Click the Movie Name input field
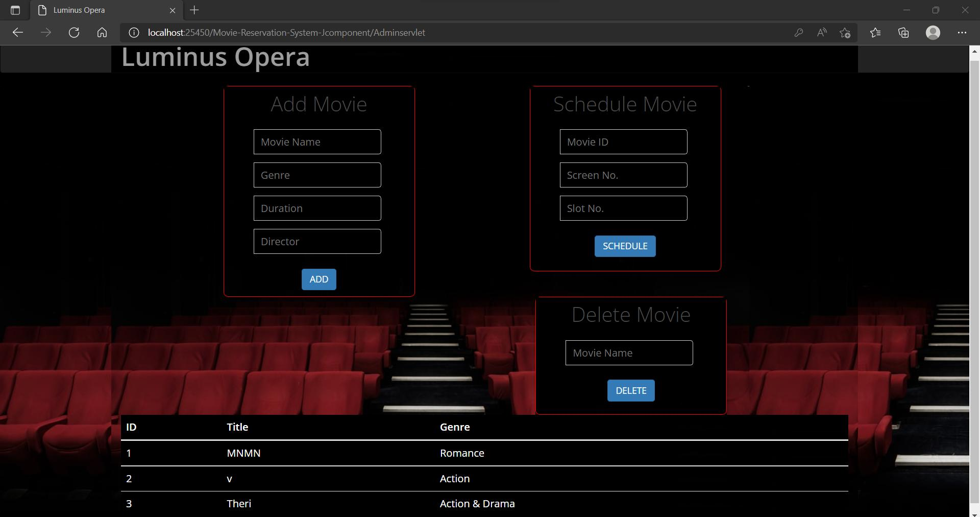Image resolution: width=980 pixels, height=517 pixels. click(x=317, y=142)
